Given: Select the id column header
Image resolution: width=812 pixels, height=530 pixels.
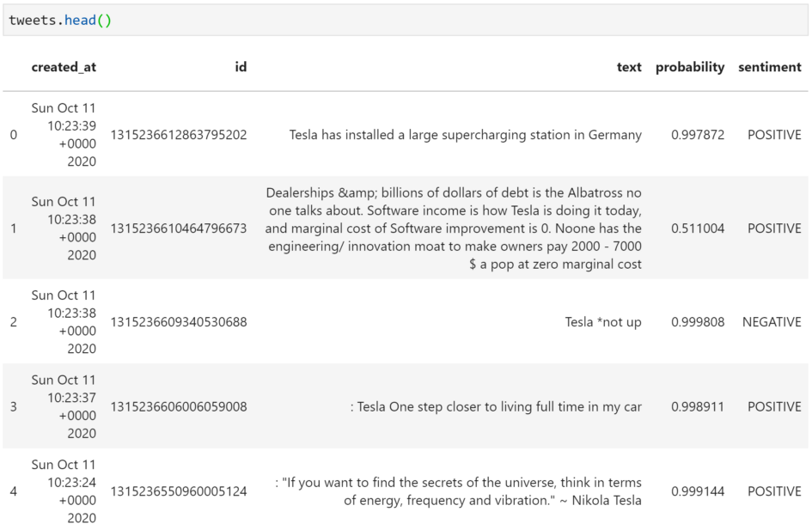Looking at the screenshot, I should point(241,67).
